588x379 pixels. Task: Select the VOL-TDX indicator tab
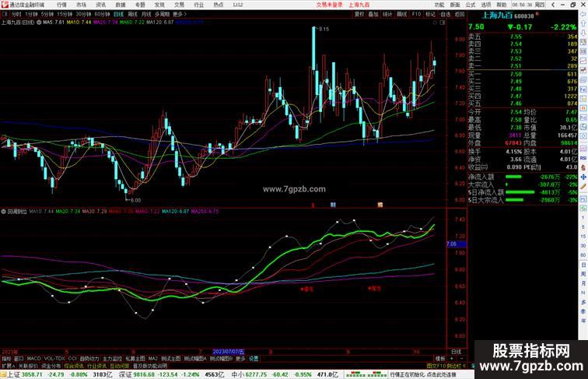(x=54, y=358)
